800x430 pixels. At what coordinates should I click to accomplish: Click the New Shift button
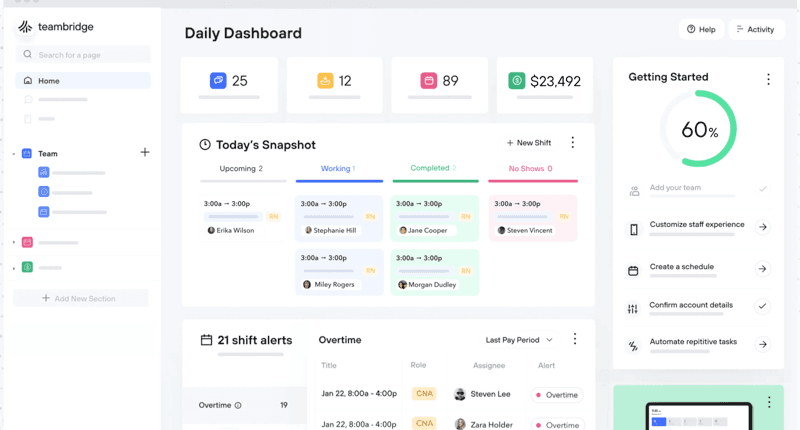tap(529, 143)
